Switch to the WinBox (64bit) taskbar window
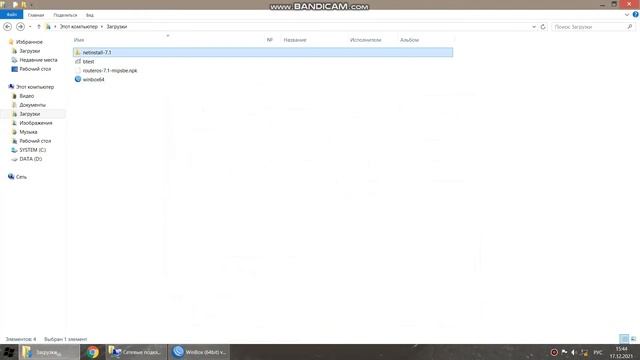 click(199, 352)
